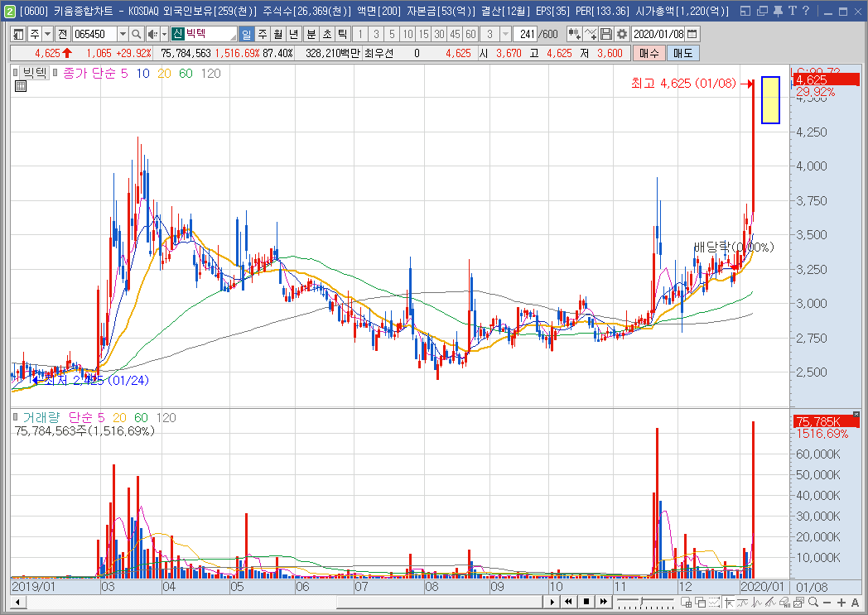868x615 pixels.
Task: Click the horizontal chart scrollbar thumb
Action: pos(438,603)
